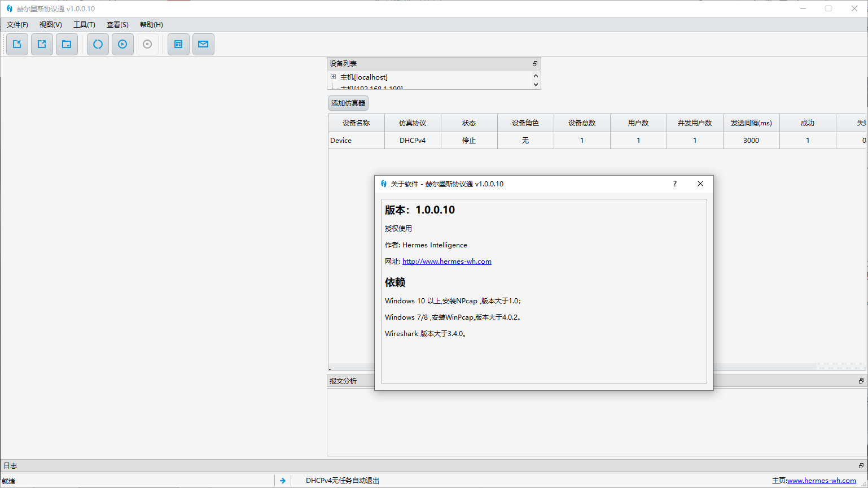Click the 就绪 status text
This screenshot has height=488, width=868.
tap(8, 481)
